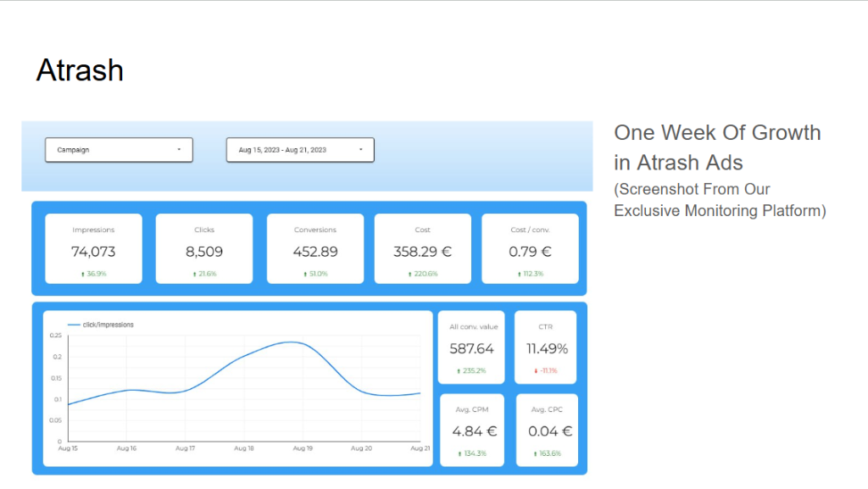The width and height of the screenshot is (868, 489).
Task: Click the Aug 18 x-axis label
Action: 243,448
